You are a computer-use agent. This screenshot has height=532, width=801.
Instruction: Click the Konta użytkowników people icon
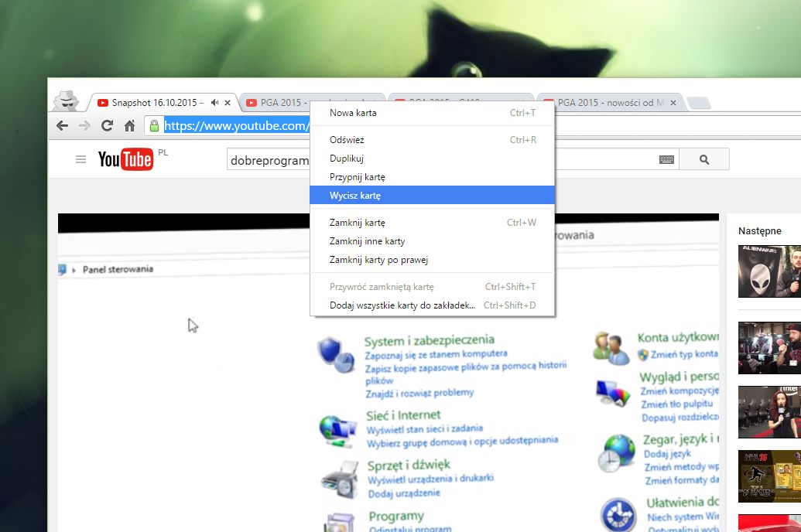coord(611,348)
